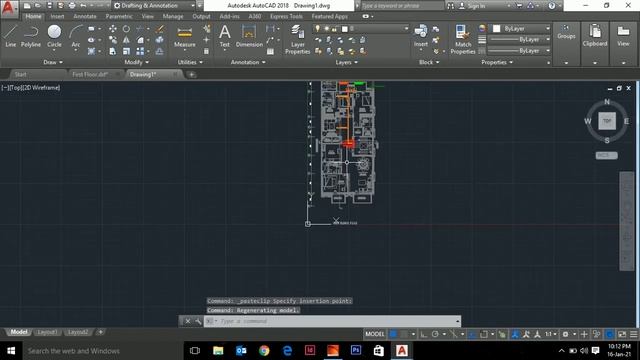Click Sign In button

click(473, 6)
